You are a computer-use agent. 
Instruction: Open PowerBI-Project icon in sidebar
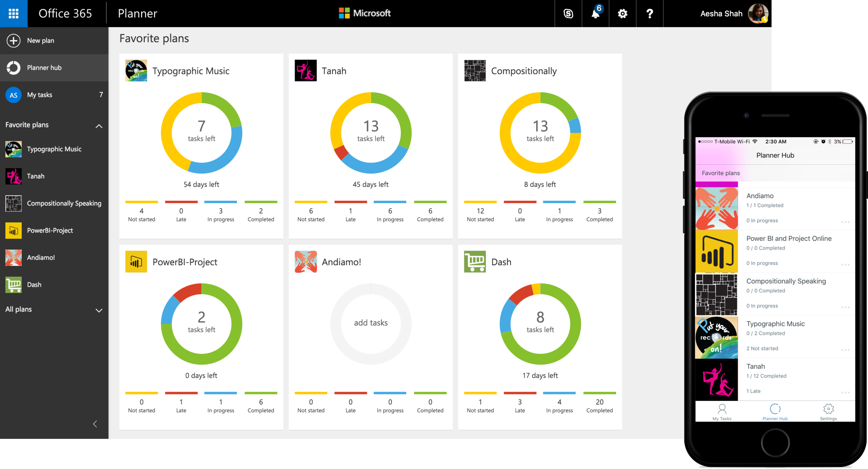coord(14,231)
